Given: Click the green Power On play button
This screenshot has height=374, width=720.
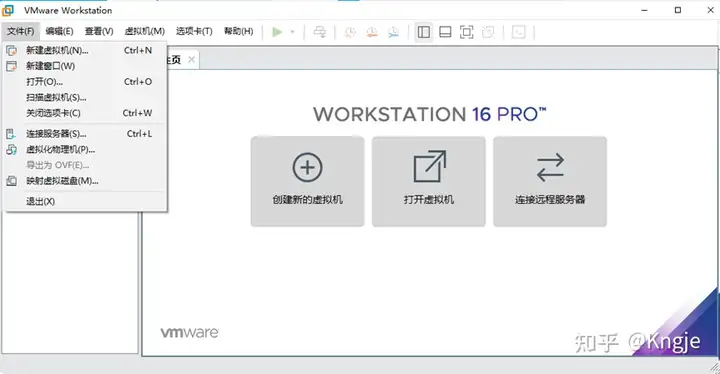Looking at the screenshot, I should click(x=277, y=32).
